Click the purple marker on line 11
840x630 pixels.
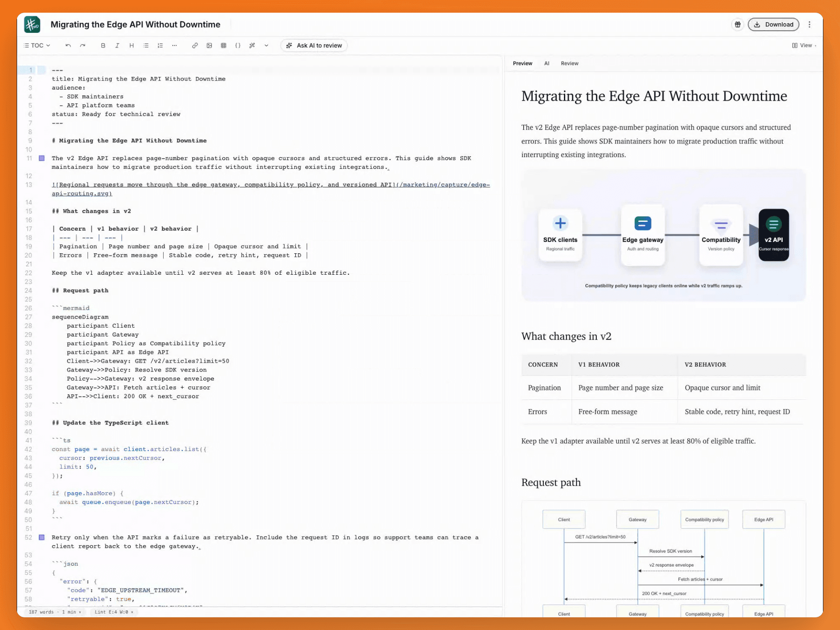pyautogui.click(x=42, y=158)
